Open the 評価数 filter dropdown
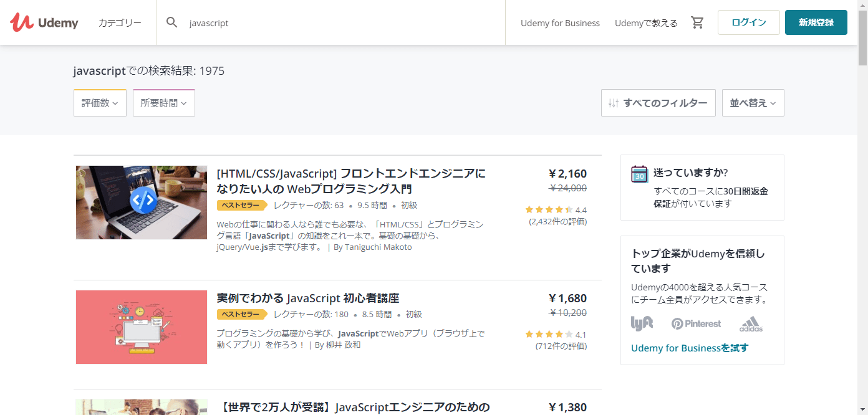This screenshot has width=868, height=415. coord(100,102)
